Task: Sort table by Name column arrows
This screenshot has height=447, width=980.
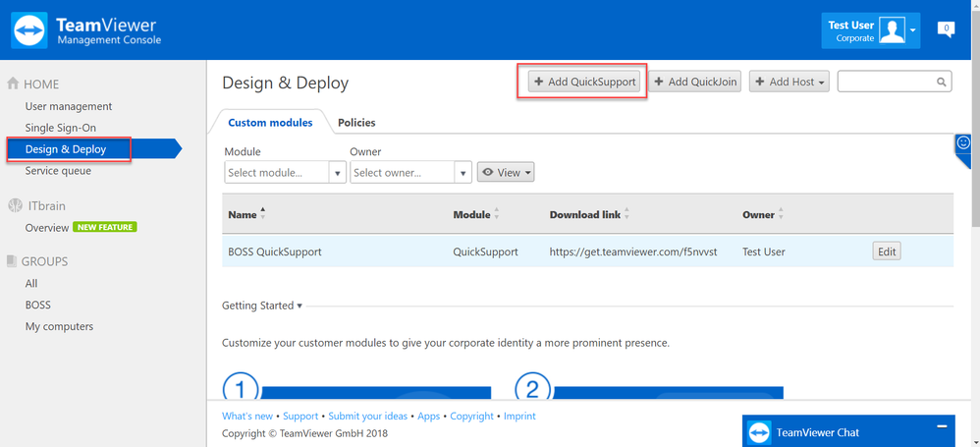Action: [x=262, y=214]
